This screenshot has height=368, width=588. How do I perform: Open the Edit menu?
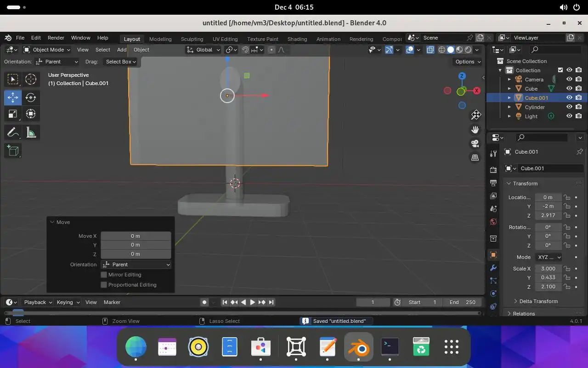[x=36, y=38]
